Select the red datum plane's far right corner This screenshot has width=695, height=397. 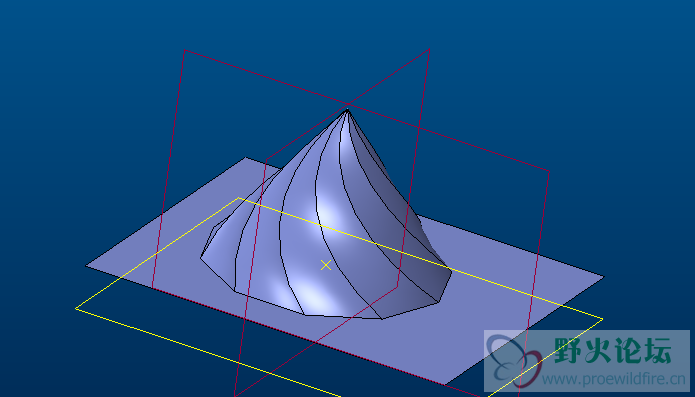point(549,171)
